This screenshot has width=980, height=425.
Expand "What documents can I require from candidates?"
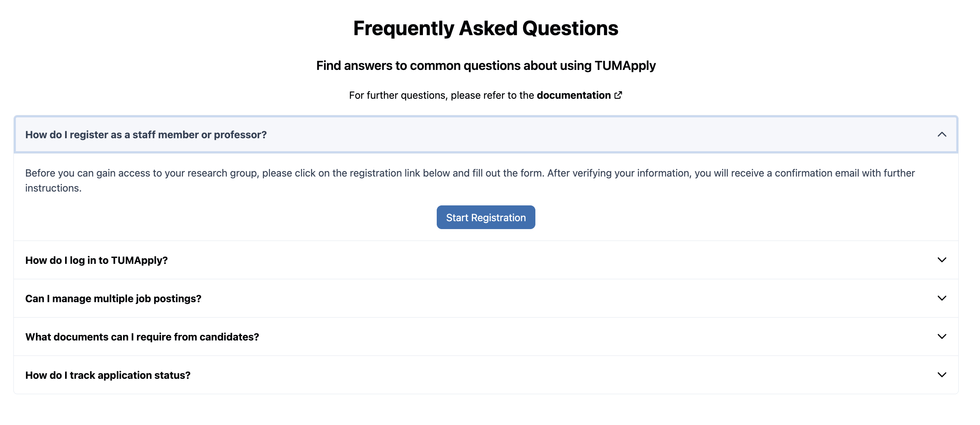142,337
